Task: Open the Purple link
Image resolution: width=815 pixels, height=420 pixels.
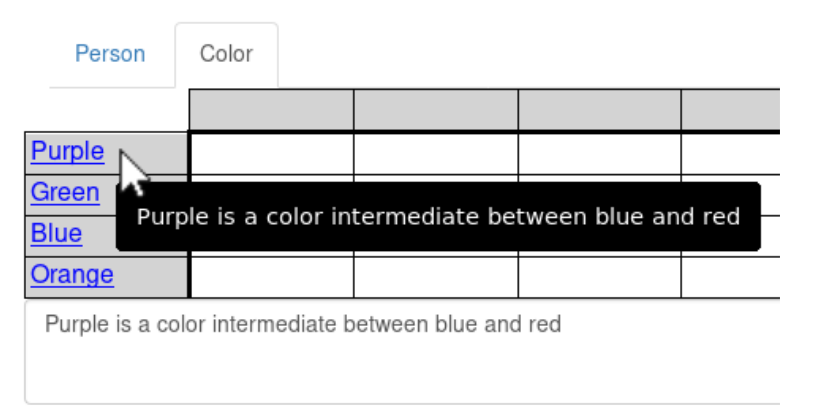Action: point(68,151)
